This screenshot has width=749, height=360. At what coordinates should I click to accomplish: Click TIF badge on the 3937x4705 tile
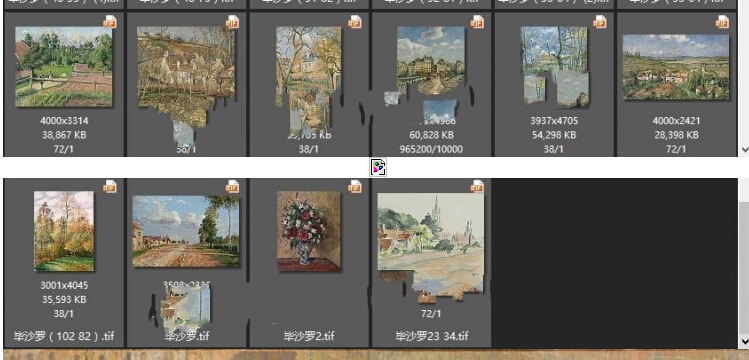599,22
